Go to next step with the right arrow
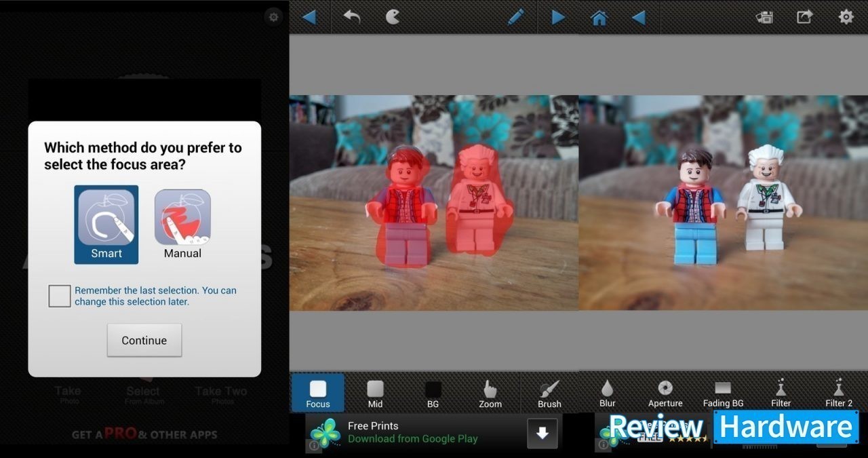 [x=558, y=17]
